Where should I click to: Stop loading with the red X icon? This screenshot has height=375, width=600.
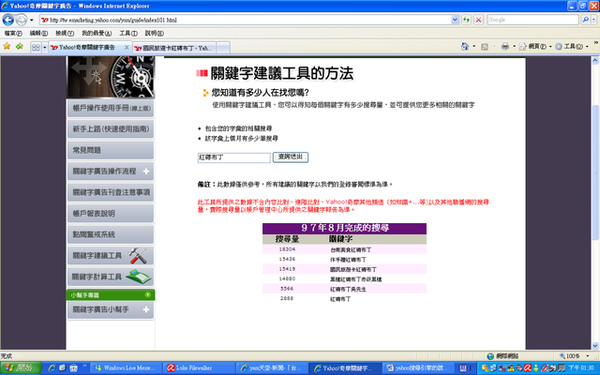(x=478, y=20)
